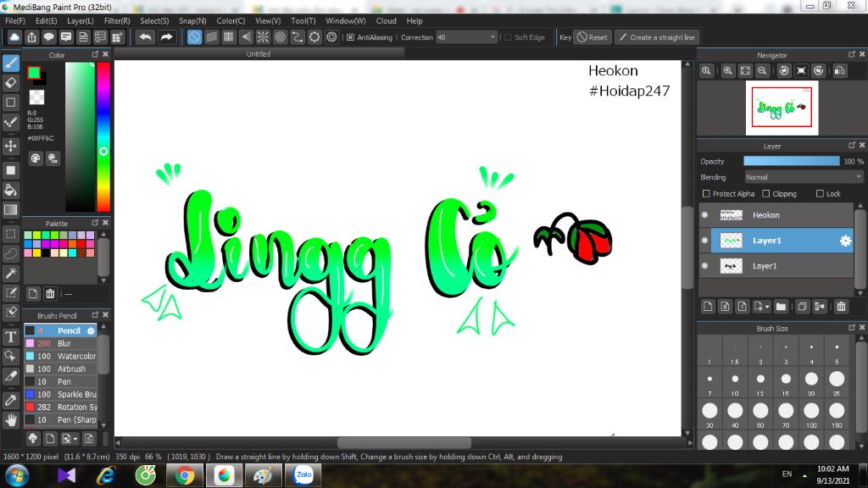The image size is (868, 488).
Task: Open settings gear of selected Layer1
Action: coord(845,241)
